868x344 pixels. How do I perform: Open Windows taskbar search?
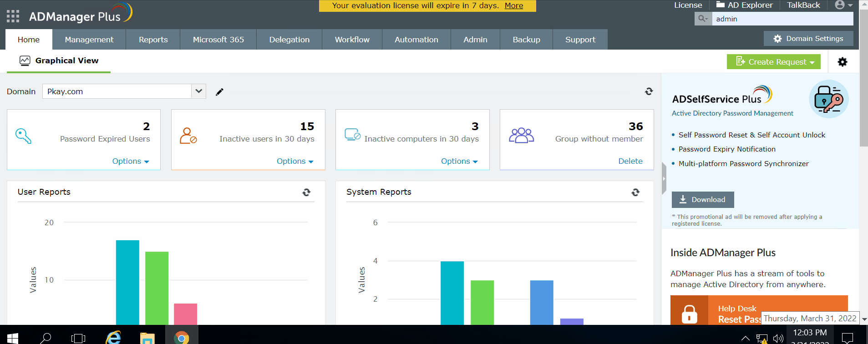point(46,338)
